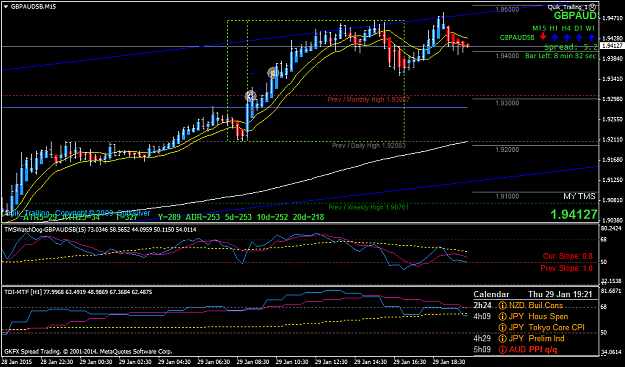Click the info icon for JPY Hous Spen
The width and height of the screenshot is (625, 367).
pos(503,316)
